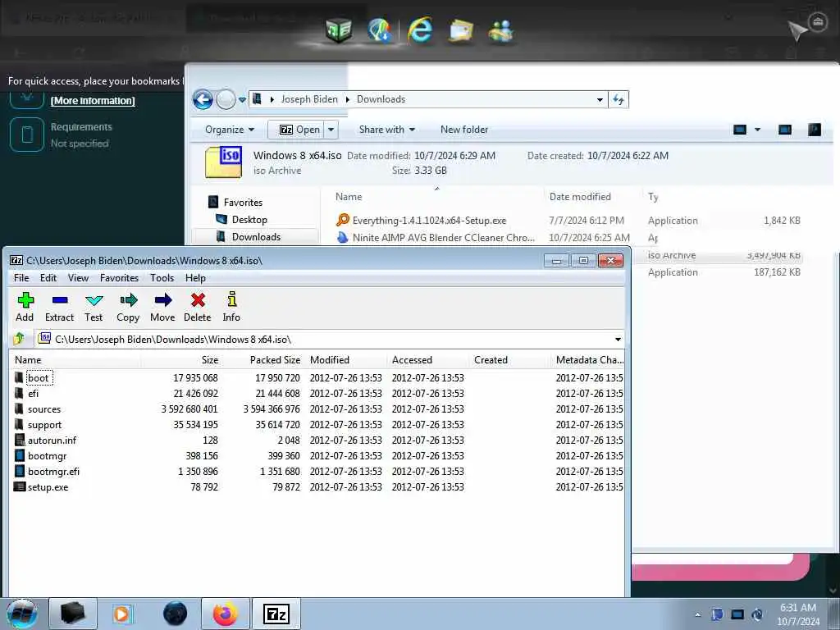Click the taskbar clock showing 6:31 AM
This screenshot has height=630, width=840.
[x=798, y=614]
